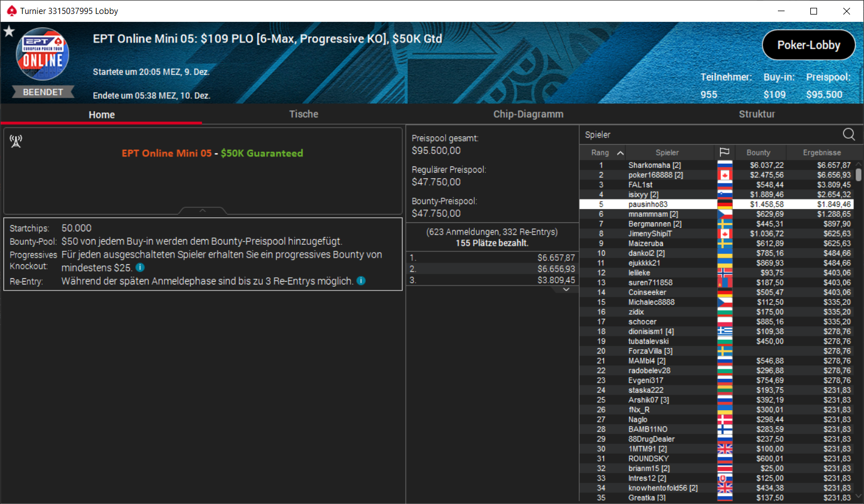Screen dimensions: 864x504
Task: Sort by Bounty column header
Action: 758,153
